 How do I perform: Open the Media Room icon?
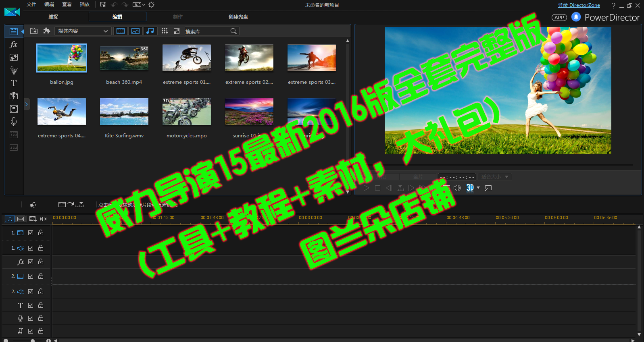13,31
